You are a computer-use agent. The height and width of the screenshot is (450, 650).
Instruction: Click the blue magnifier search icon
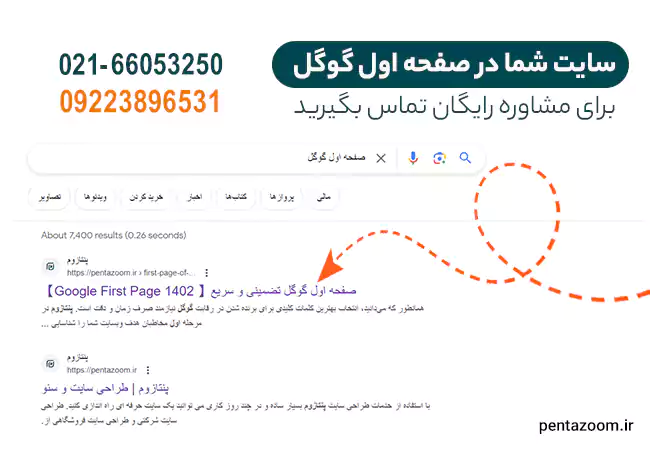point(465,158)
